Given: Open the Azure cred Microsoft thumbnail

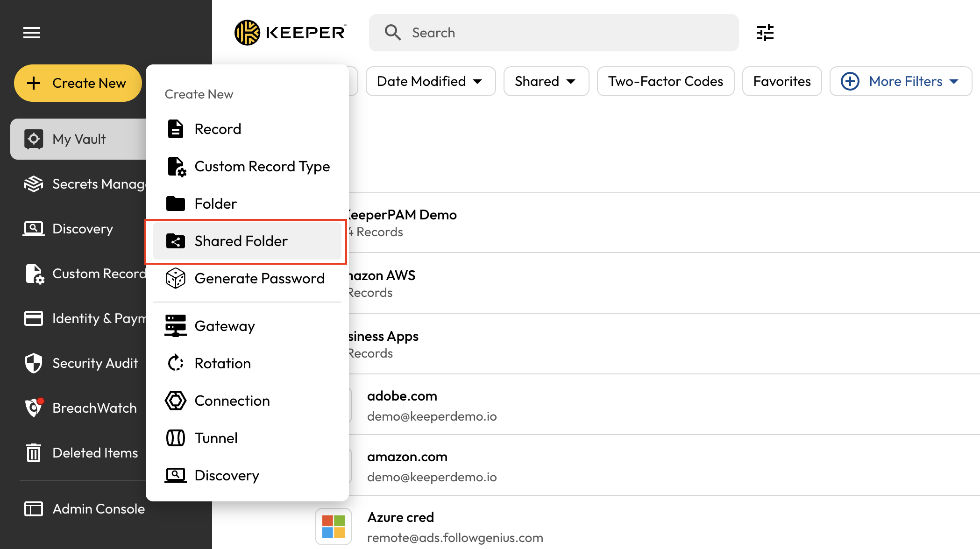Looking at the screenshot, I should coord(334,527).
